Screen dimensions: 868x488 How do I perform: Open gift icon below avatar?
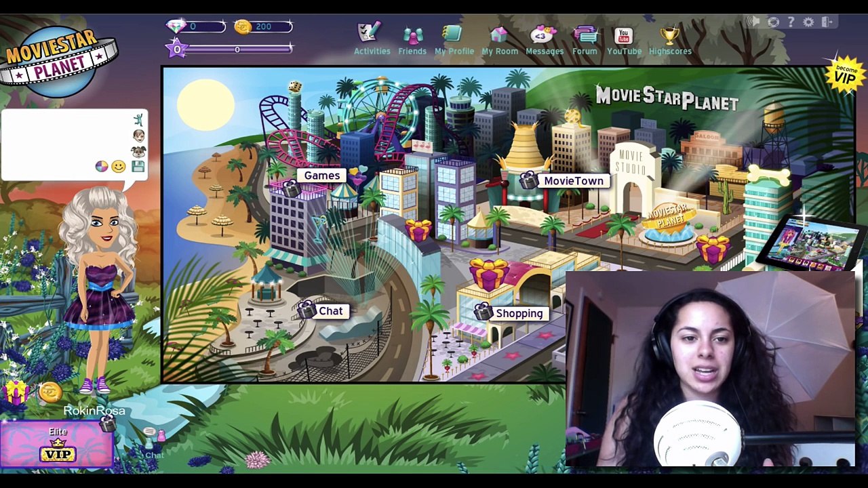click(16, 392)
